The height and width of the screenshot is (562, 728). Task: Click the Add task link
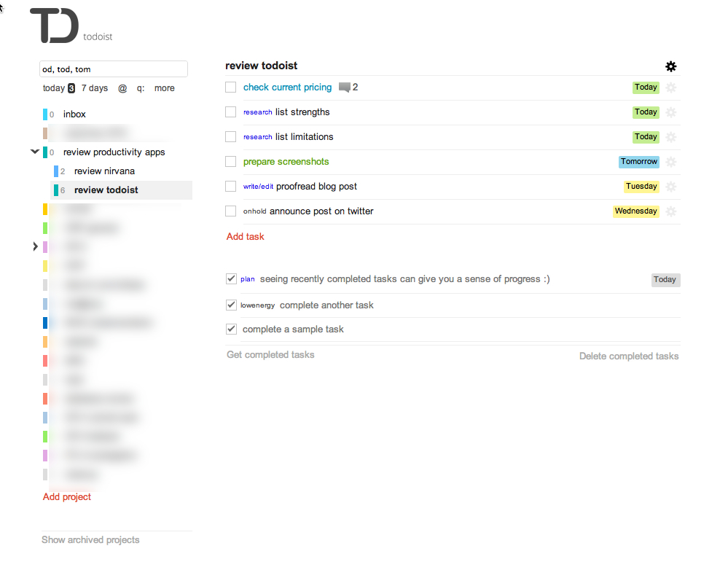pyautogui.click(x=246, y=237)
